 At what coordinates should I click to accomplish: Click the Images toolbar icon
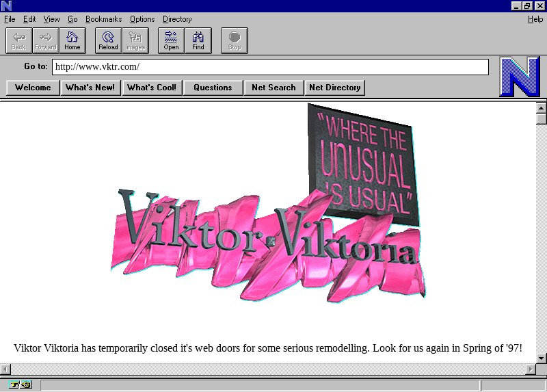(x=135, y=40)
